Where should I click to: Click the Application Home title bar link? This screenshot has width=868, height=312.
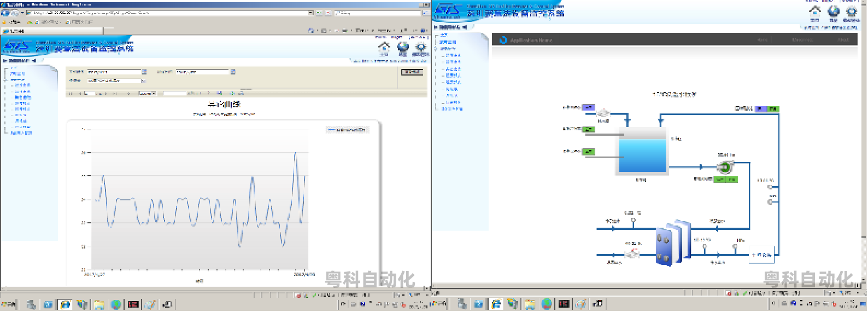click(531, 40)
